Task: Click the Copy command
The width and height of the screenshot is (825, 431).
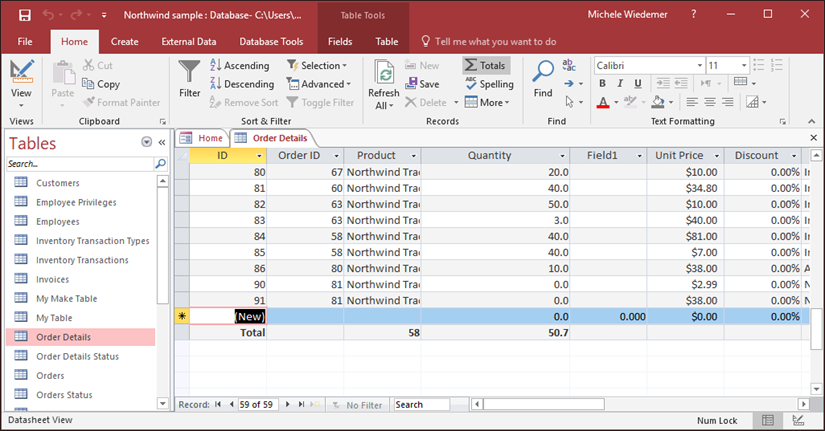Action: [101, 84]
